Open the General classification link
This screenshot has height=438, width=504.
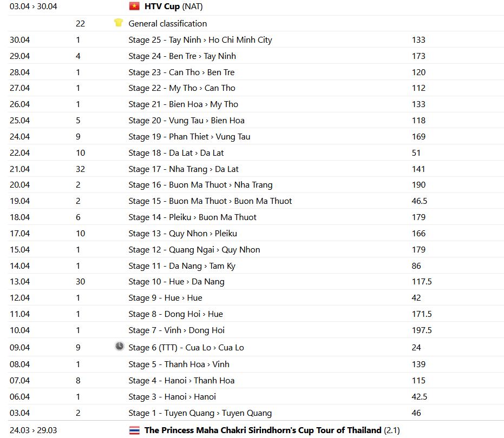coord(167,24)
